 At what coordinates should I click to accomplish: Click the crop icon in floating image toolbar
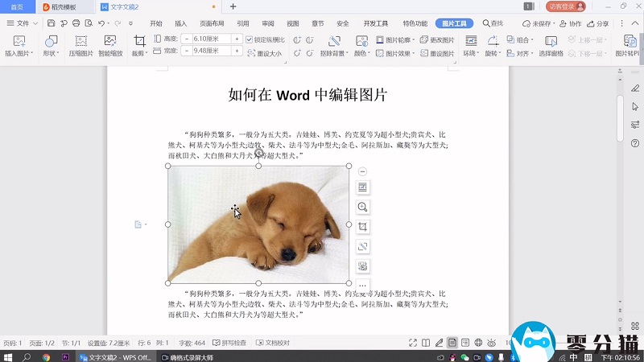pyautogui.click(x=363, y=227)
